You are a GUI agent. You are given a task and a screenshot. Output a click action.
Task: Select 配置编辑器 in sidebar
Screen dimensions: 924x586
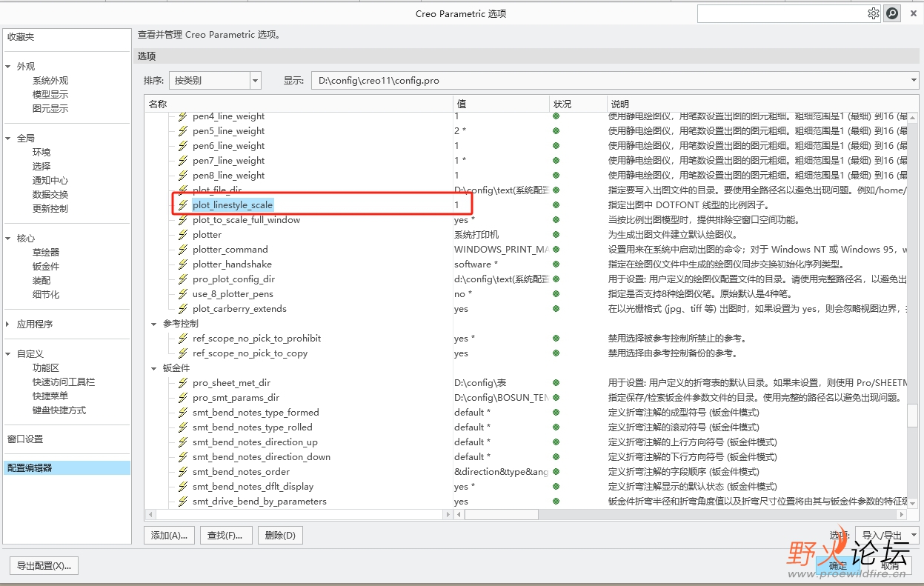(x=67, y=468)
